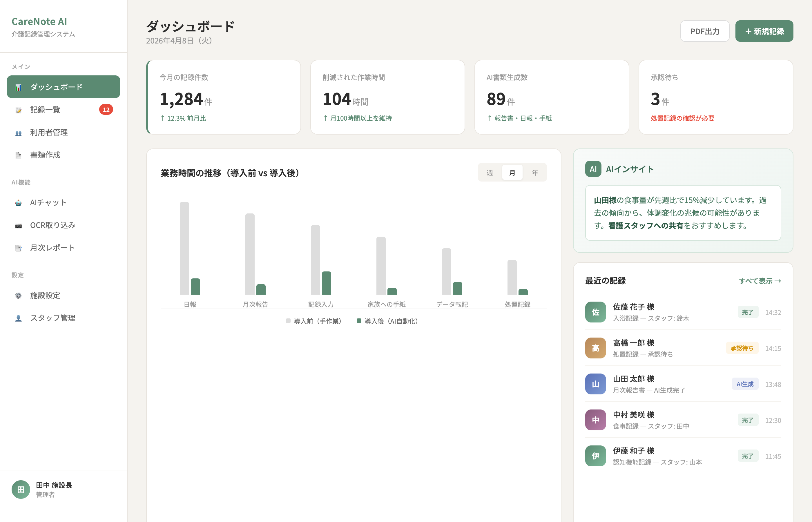Open the AI書類生成数 stat card

(x=551, y=97)
